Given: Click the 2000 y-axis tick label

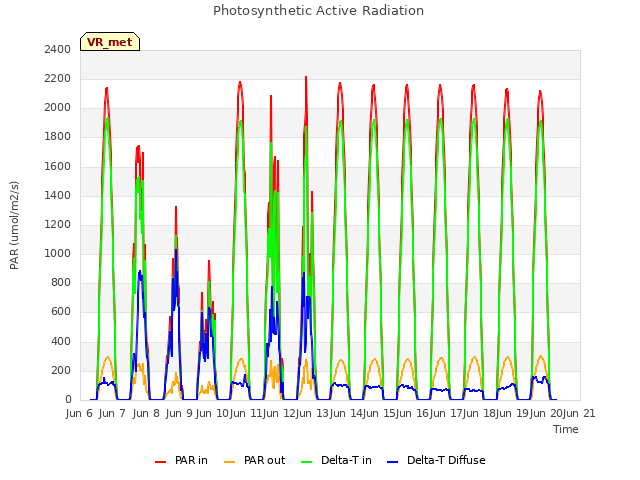Looking at the screenshot, I should [x=58, y=108].
